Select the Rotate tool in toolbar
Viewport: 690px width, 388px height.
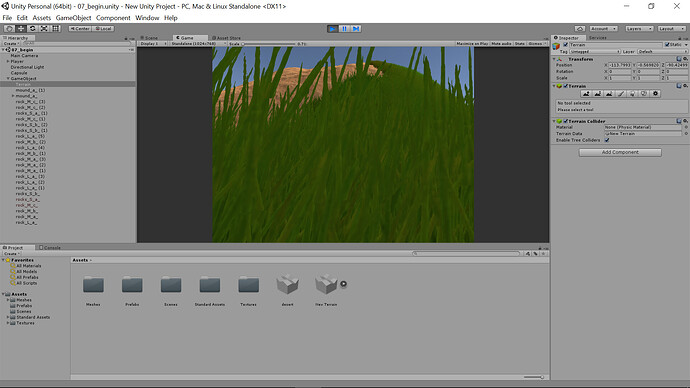[x=33, y=29]
